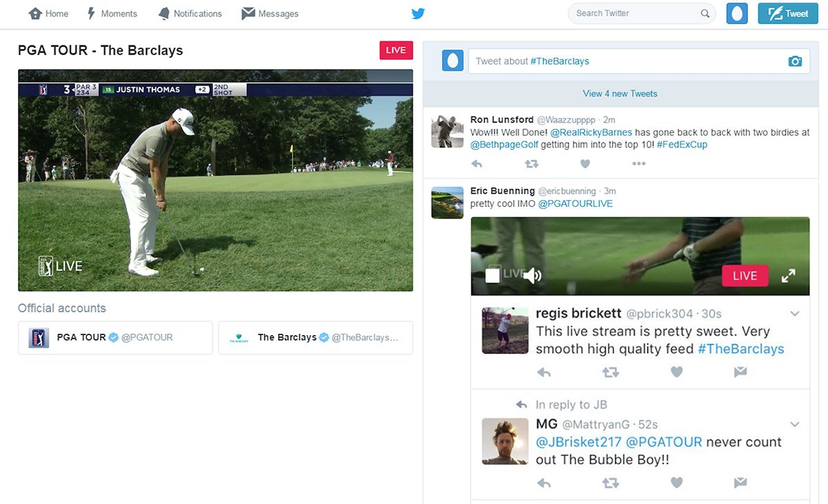Click the search magnifier icon

coord(704,14)
